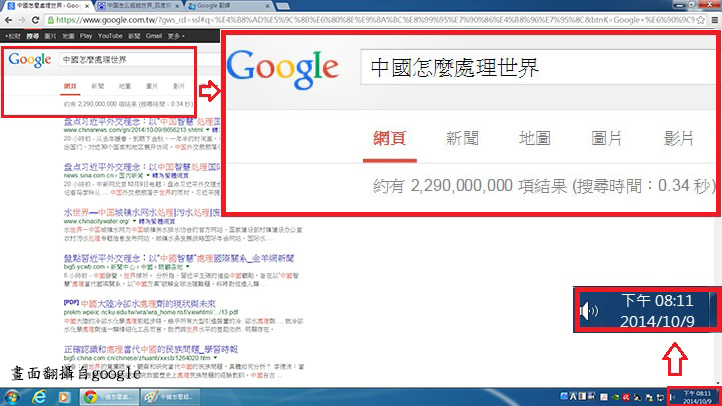Open the 正確認識和處理當代中國的民族問題 result
722x406 pixels.
coord(151,349)
